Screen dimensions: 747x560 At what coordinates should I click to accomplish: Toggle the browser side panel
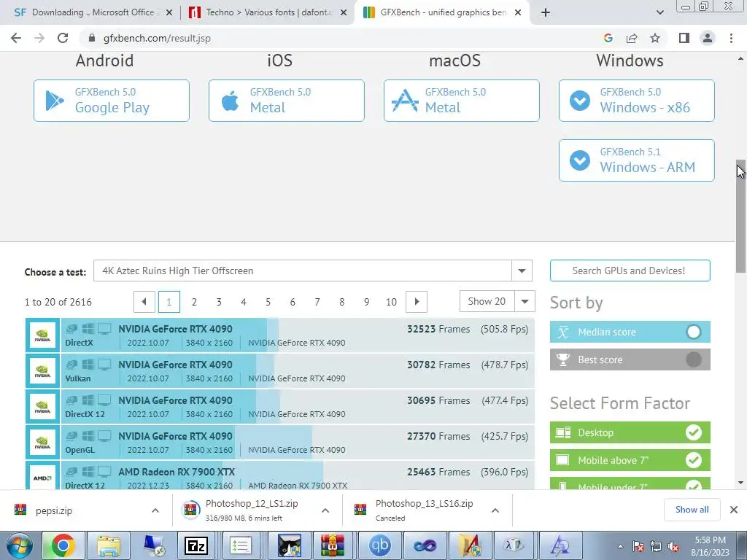click(684, 38)
